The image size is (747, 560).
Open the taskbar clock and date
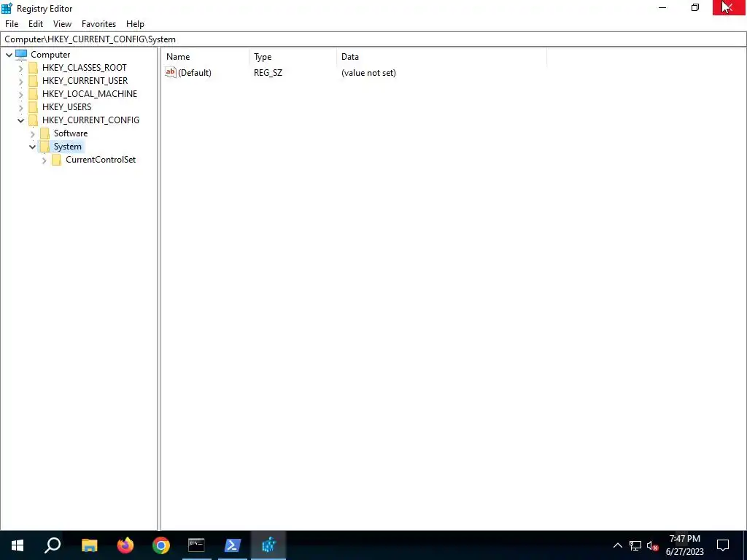point(684,545)
